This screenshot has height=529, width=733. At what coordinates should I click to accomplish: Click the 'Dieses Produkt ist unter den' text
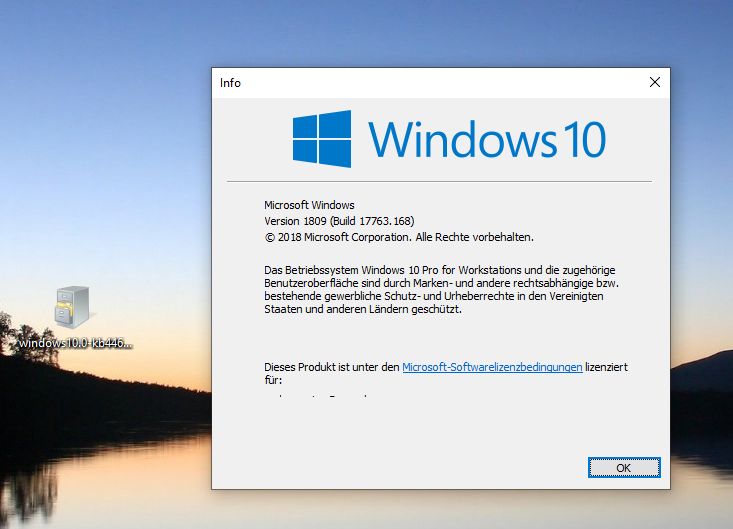pyautogui.click(x=331, y=367)
